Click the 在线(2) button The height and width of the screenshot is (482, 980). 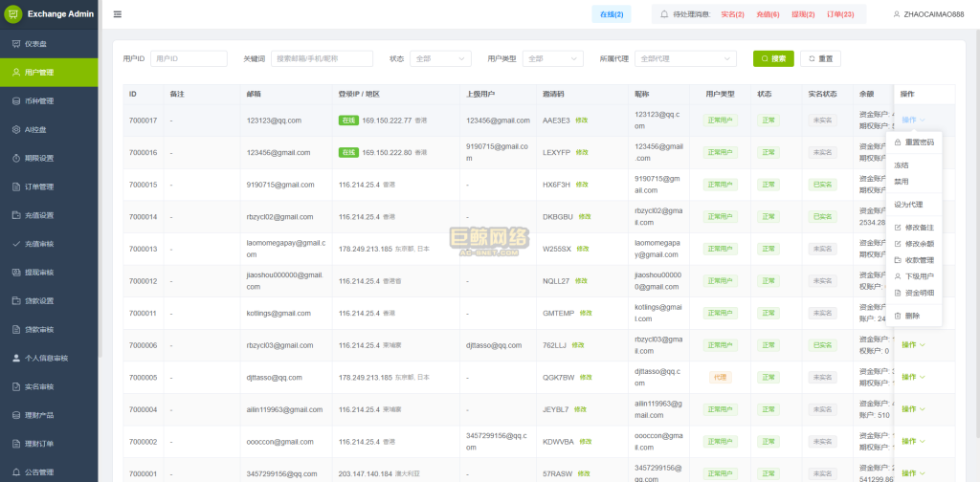click(612, 14)
